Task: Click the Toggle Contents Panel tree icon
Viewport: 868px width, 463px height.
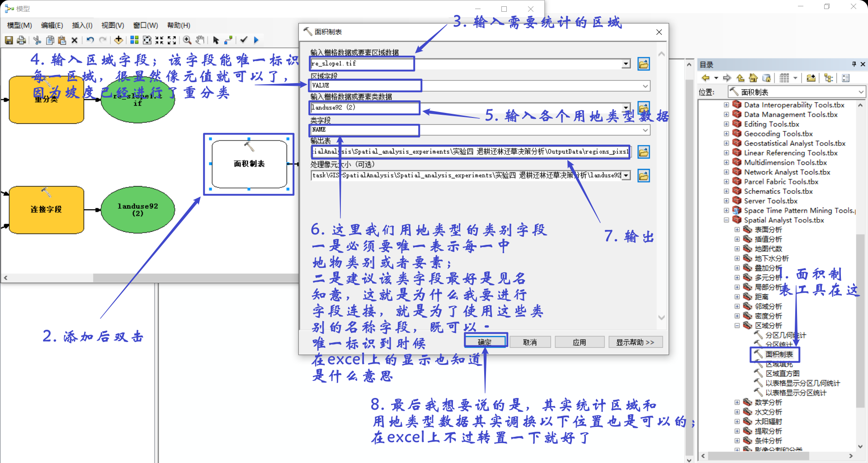Action: coord(829,78)
